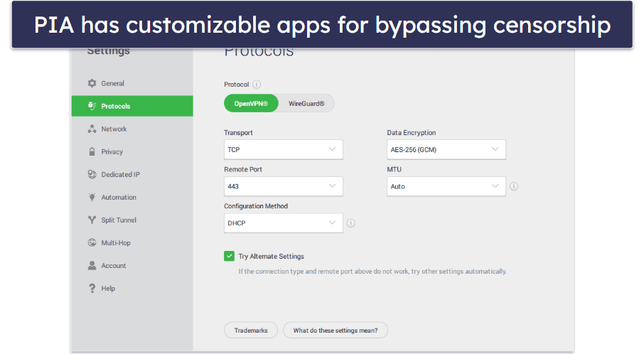Click the Network nodes icon
Screen dimensions: 644x354
click(92, 129)
